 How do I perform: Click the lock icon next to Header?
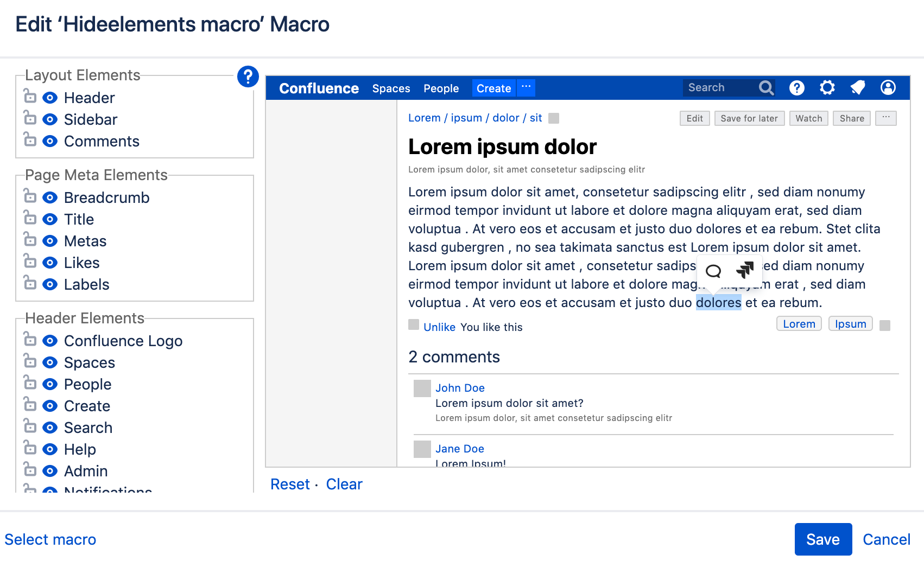pos(30,97)
